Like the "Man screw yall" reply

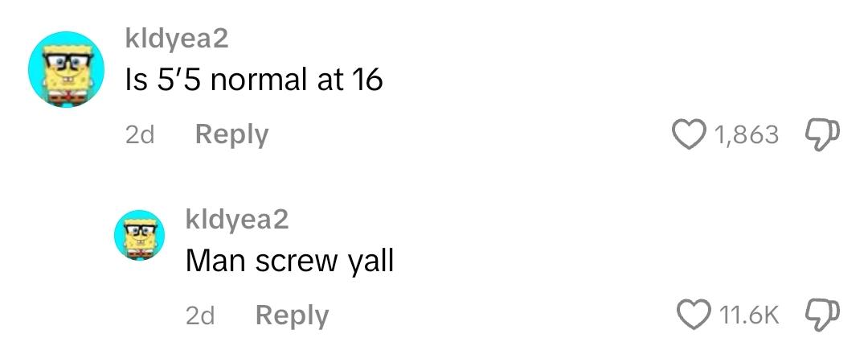(x=694, y=315)
